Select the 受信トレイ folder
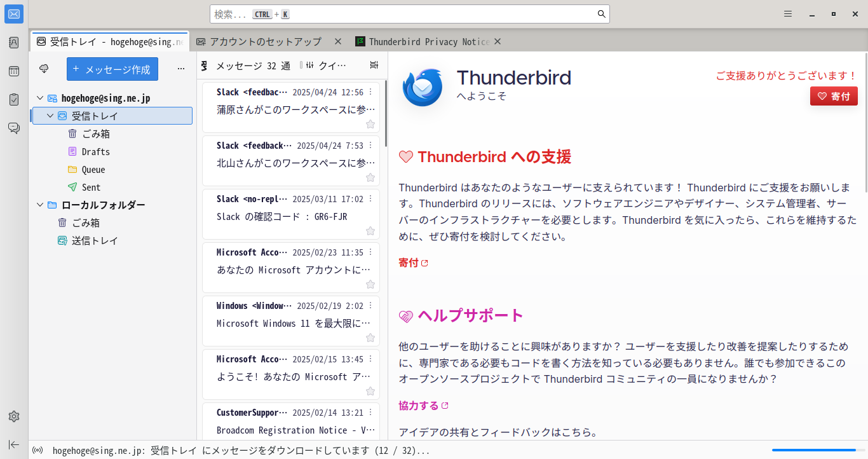The height and width of the screenshot is (459, 868). pos(112,116)
